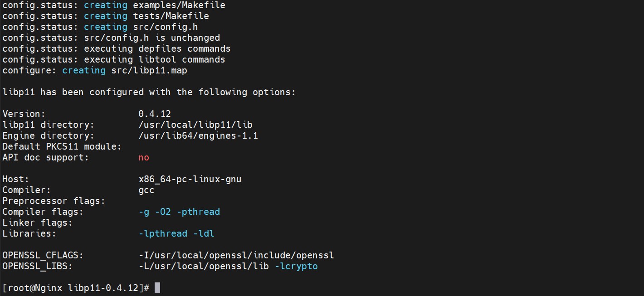Click the red 'no' API doc value
The width and height of the screenshot is (644, 296).
pos(144,157)
